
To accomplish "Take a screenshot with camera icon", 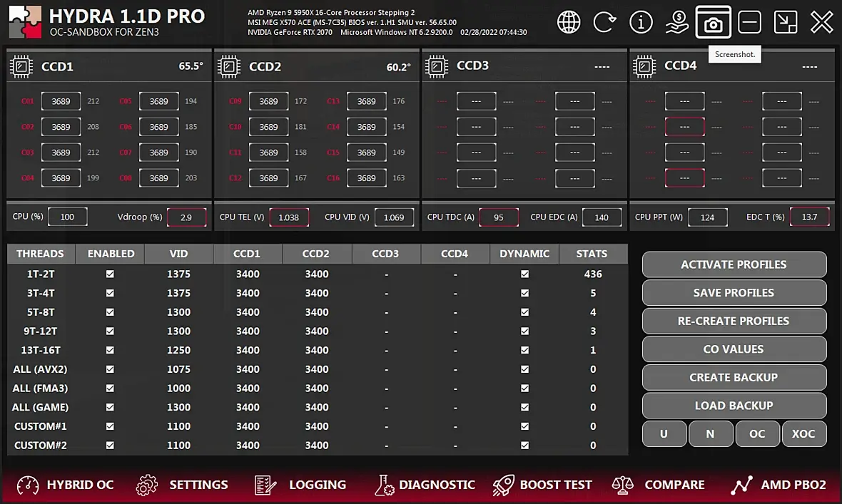I will 713,23.
